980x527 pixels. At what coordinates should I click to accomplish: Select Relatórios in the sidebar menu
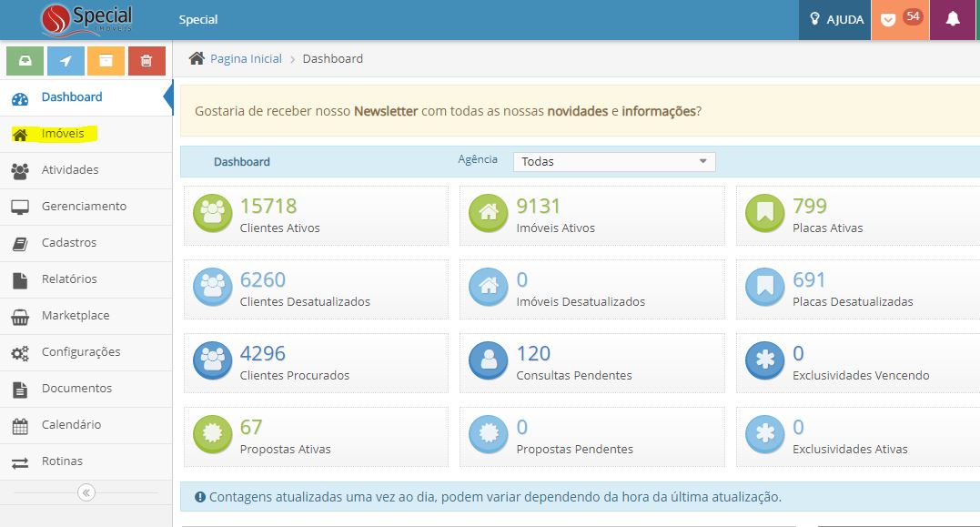coord(68,279)
